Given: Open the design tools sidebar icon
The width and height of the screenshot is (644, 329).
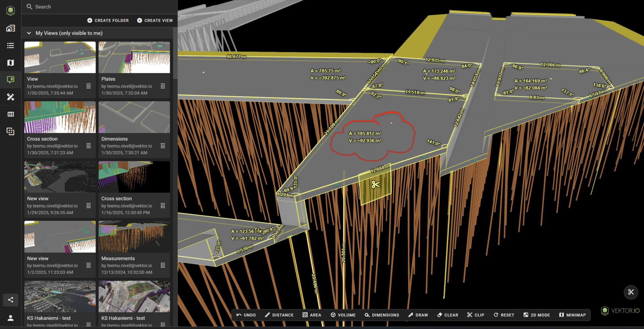Looking at the screenshot, I should coord(10,97).
